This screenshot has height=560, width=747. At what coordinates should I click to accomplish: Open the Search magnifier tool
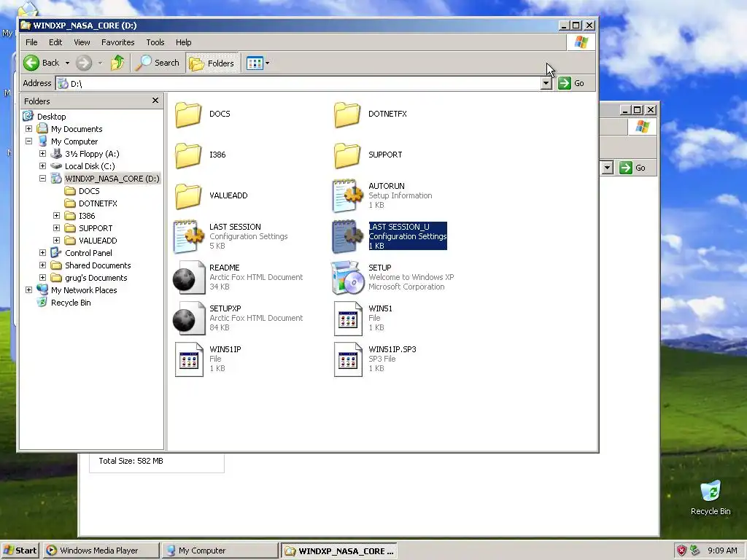[158, 63]
